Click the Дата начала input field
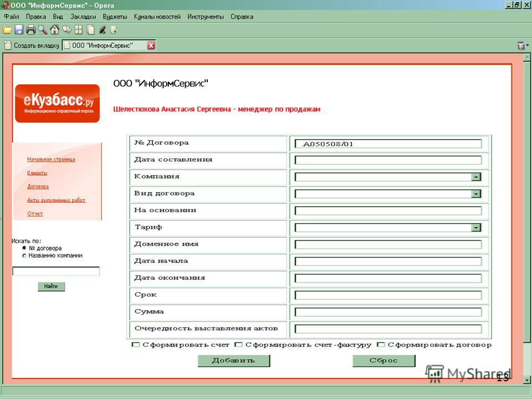Image resolution: width=532 pixels, height=399 pixels. tap(388, 262)
